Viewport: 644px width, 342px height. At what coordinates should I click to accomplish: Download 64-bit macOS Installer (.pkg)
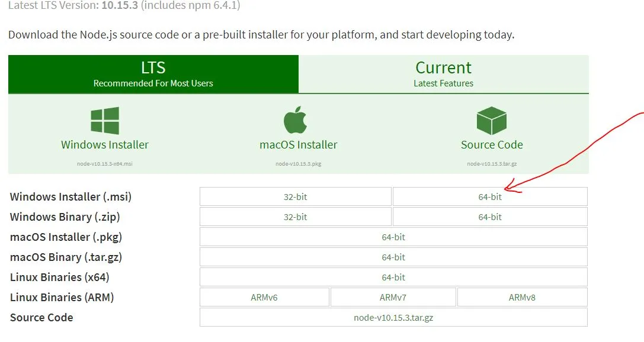(393, 237)
